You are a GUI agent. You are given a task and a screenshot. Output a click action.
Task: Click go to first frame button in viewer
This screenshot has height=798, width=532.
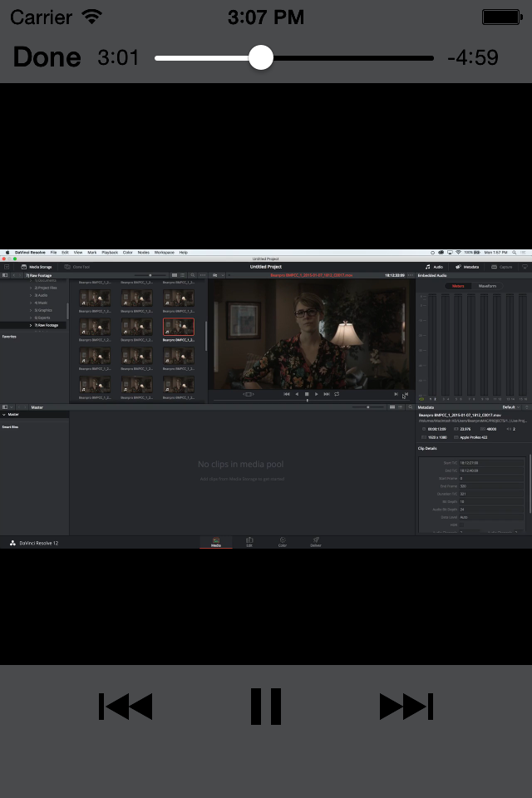tap(287, 394)
